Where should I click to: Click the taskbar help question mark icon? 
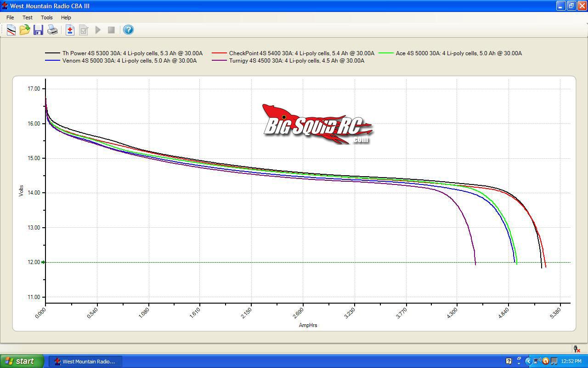pyautogui.click(x=509, y=361)
